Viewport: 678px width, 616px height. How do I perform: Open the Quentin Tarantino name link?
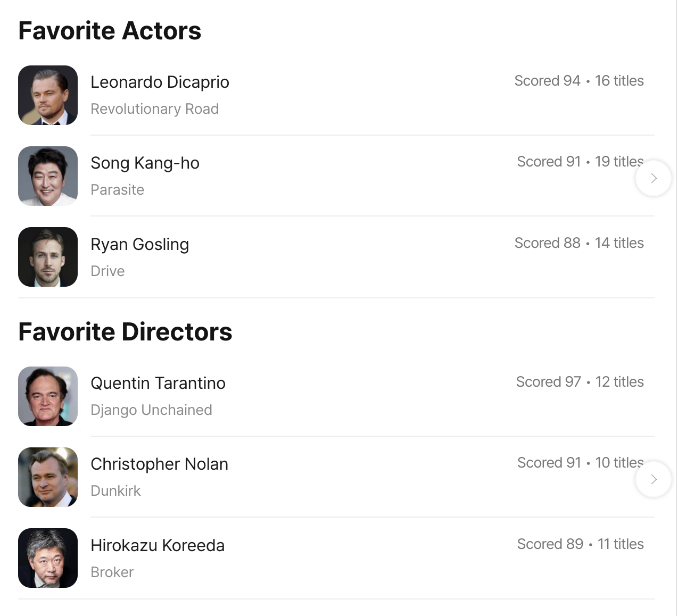pos(158,384)
